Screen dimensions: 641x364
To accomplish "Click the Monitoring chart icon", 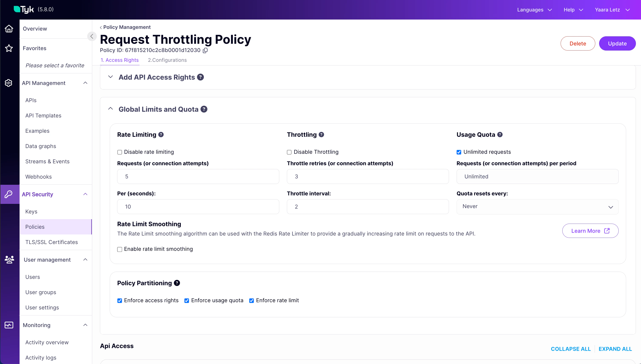I will (9, 325).
